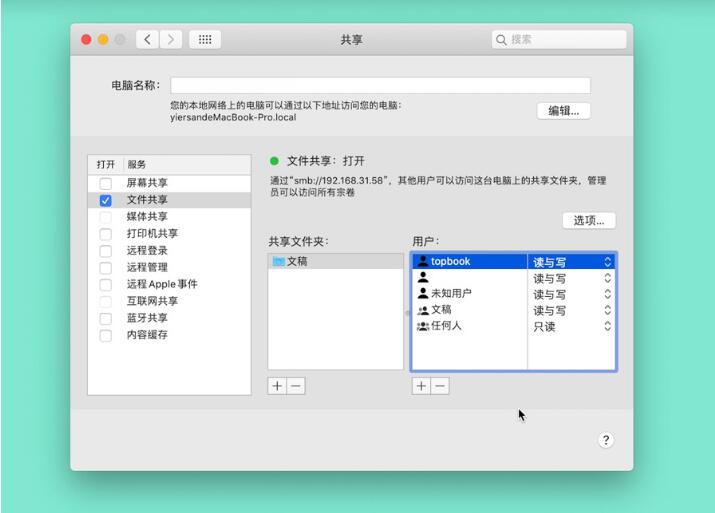Select 内容缓存 service row
Screen dimensions: 715x513
[169, 335]
